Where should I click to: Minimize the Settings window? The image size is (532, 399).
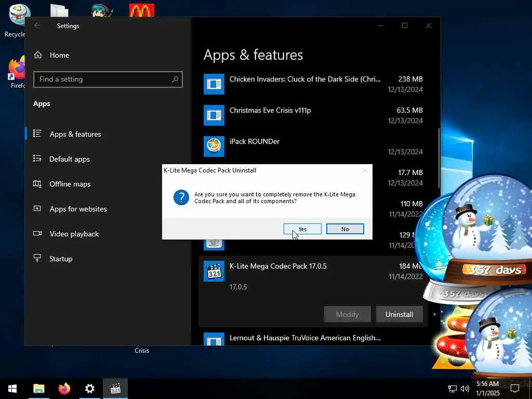[381, 25]
